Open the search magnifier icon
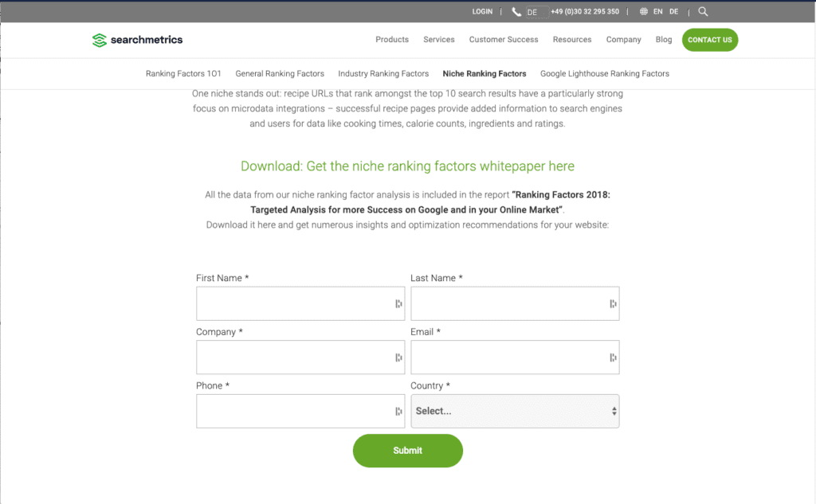Viewport: 816px width, 504px height. coord(703,11)
